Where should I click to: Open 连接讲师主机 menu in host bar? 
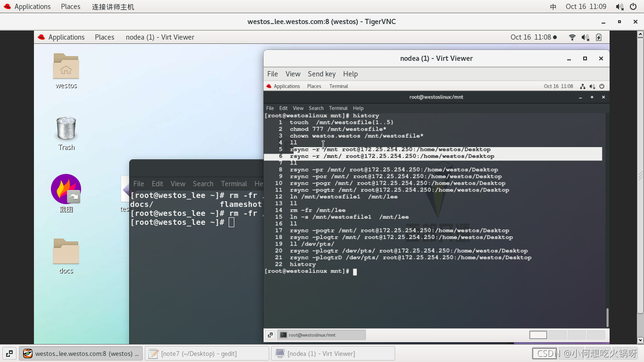click(x=113, y=7)
